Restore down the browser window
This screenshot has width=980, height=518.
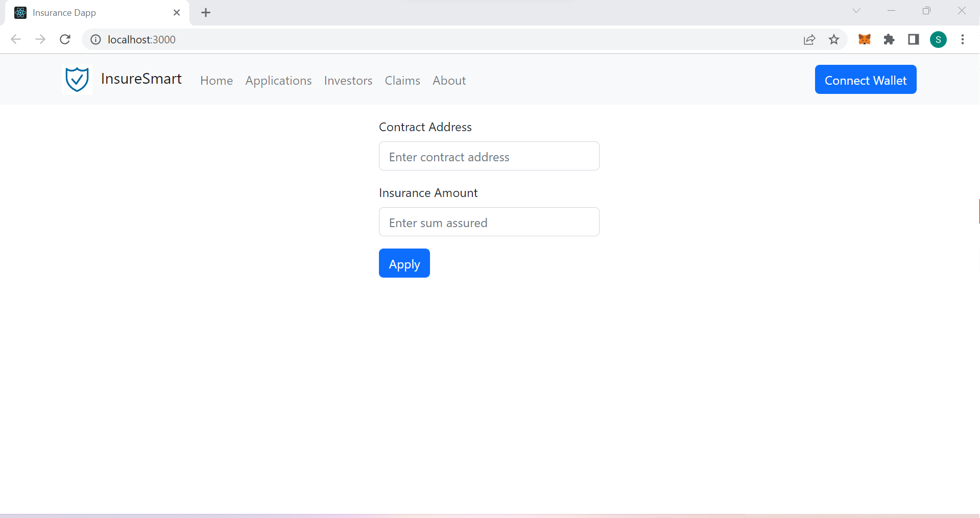click(926, 11)
